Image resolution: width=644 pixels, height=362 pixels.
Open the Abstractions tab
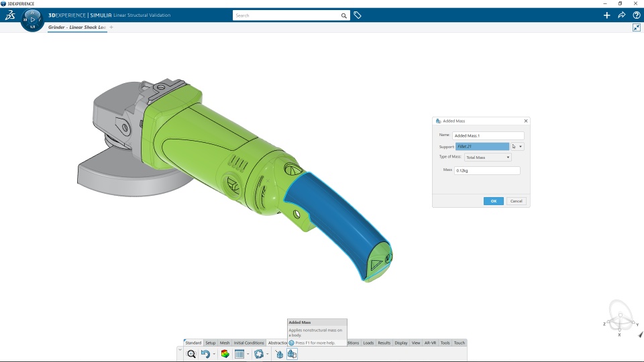(277, 343)
